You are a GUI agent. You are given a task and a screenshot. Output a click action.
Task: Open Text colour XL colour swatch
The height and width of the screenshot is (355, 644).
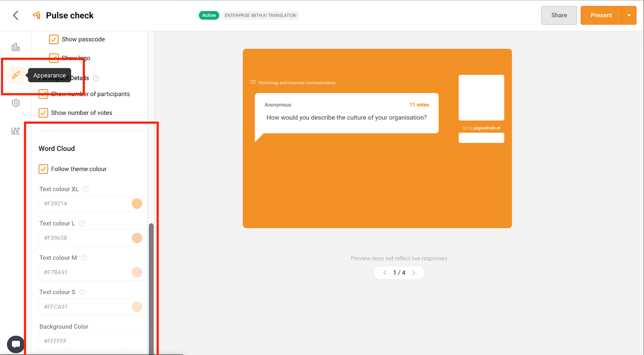pos(137,204)
